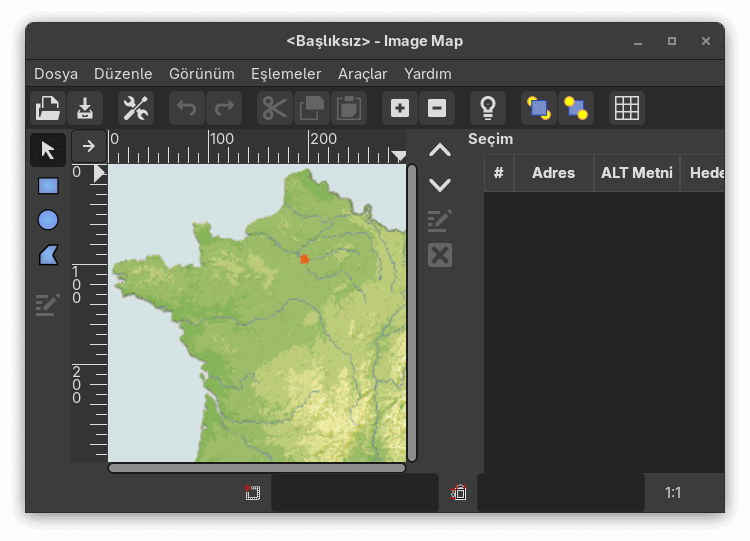Open the Yardım menu
This screenshot has height=541, width=750.
(x=428, y=74)
